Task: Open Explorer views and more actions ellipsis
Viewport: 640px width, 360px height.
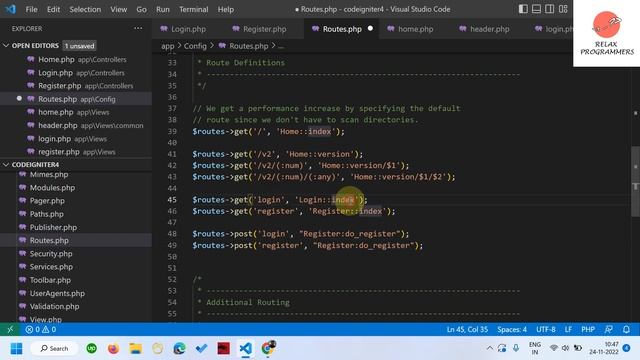Action: (138, 28)
